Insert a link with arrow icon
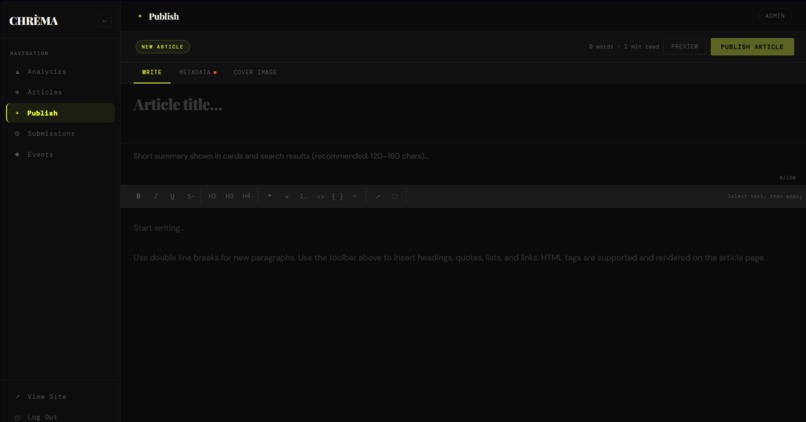The height and width of the screenshot is (422, 806). [378, 196]
